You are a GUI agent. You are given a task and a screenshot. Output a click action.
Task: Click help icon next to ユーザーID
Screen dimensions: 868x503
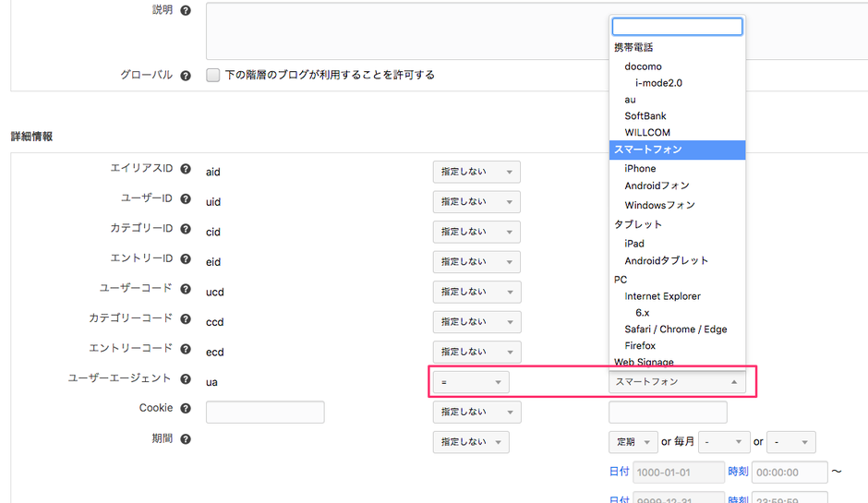(186, 199)
